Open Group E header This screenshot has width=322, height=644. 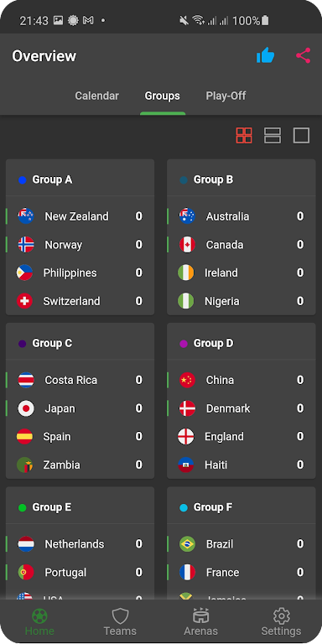click(80, 507)
